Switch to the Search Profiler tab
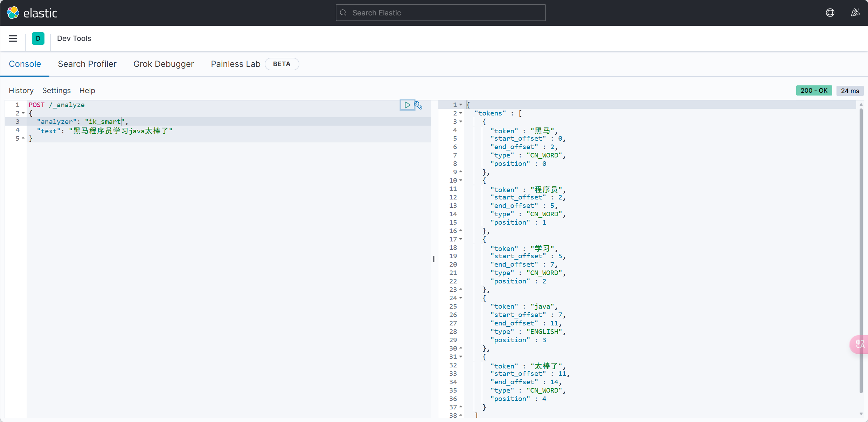 click(x=87, y=64)
